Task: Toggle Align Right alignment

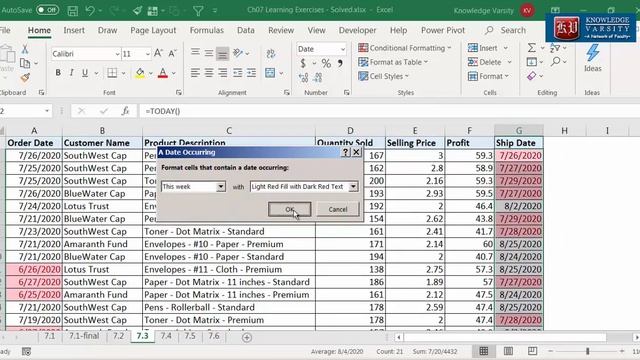Action: click(x=222, y=73)
